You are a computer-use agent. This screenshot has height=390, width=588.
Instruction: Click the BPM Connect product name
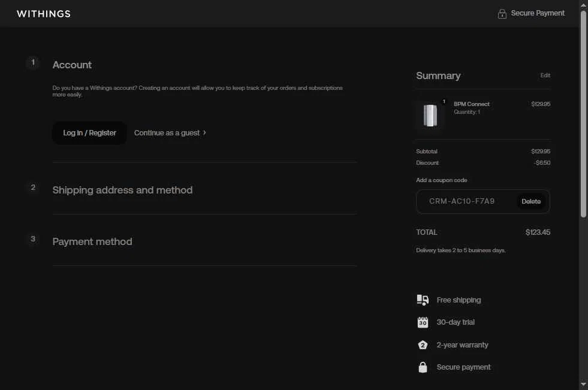tap(471, 104)
